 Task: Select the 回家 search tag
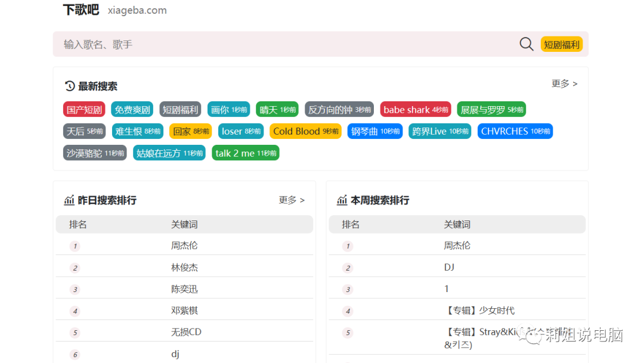coord(191,131)
